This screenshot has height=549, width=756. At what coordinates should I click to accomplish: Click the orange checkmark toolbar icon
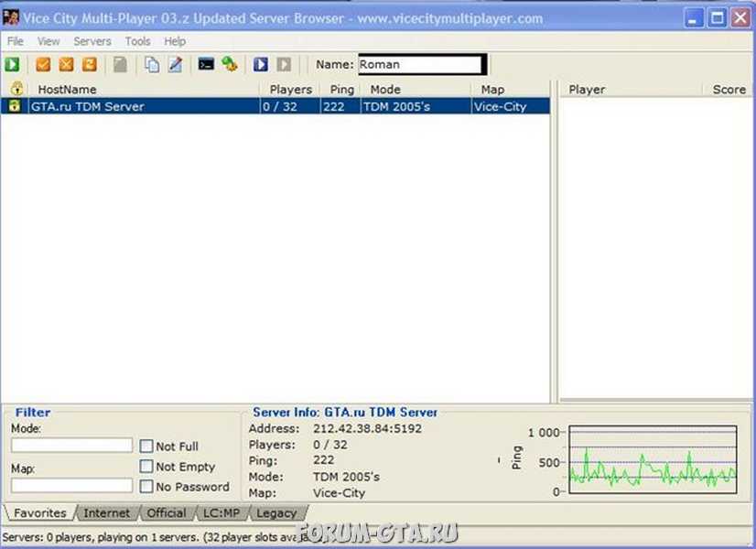point(43,65)
